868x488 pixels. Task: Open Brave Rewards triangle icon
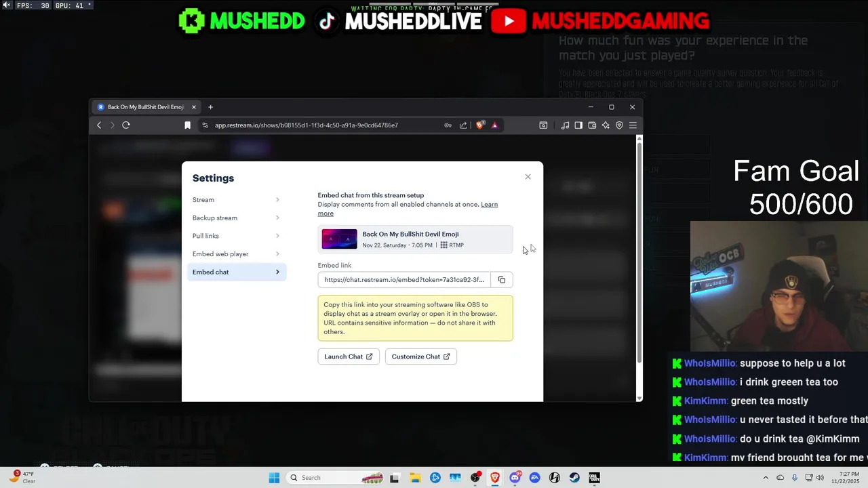pos(494,125)
